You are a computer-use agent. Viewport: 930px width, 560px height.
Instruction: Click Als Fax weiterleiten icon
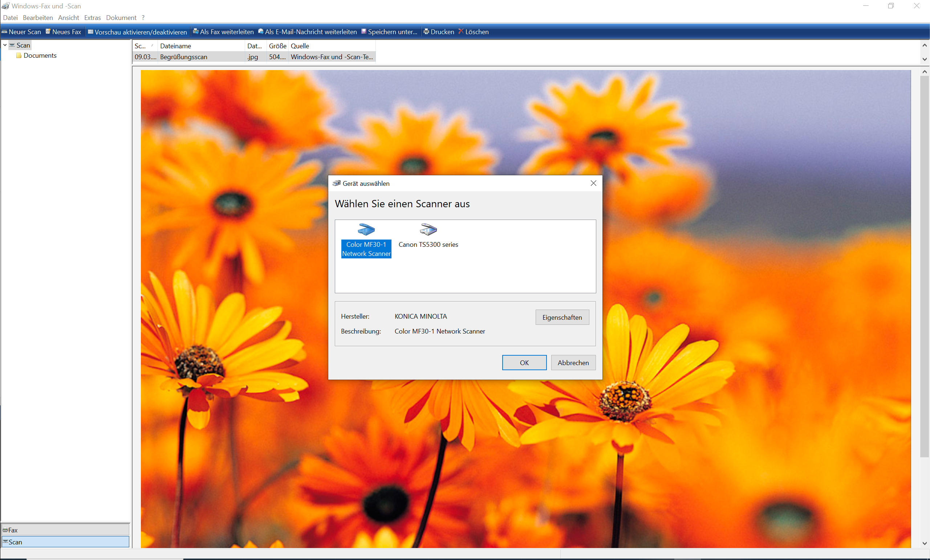pyautogui.click(x=195, y=32)
